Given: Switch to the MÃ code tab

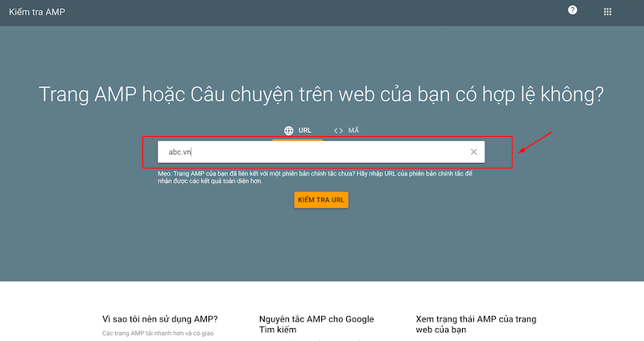Looking at the screenshot, I should 346,131.
